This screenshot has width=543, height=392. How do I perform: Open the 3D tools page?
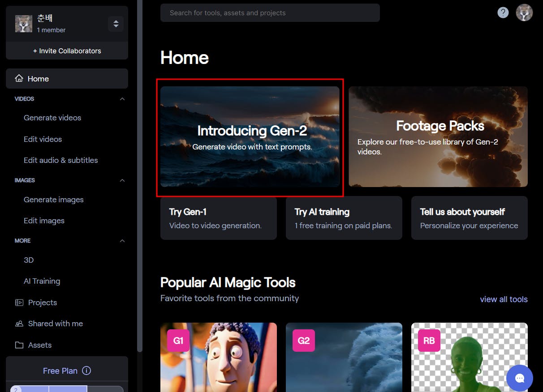click(29, 260)
